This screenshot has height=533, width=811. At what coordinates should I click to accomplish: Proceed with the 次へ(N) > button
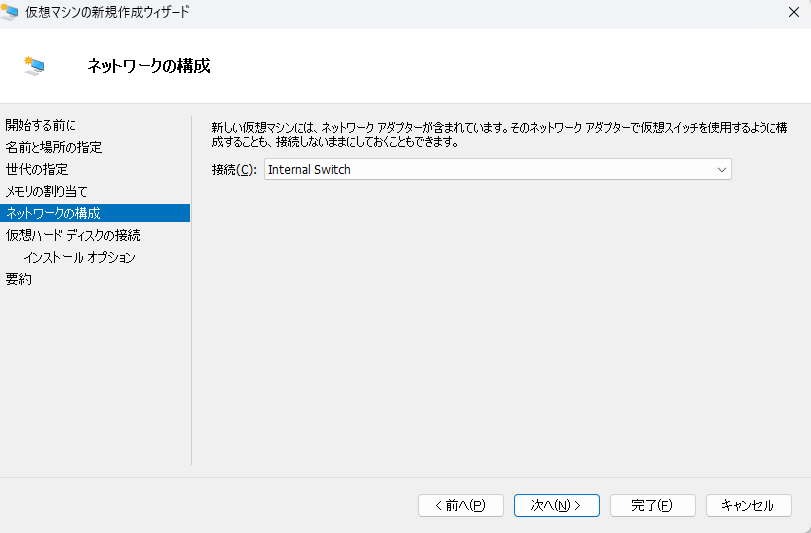(x=556, y=505)
